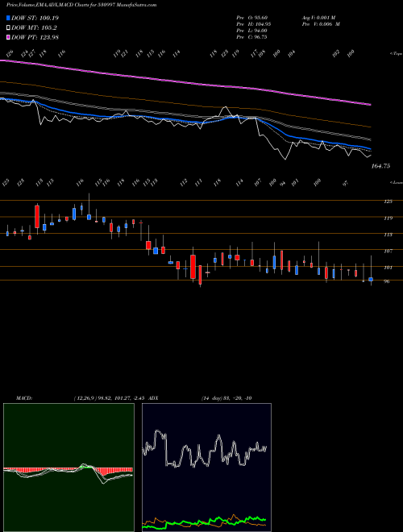403x532 pixels.
Task: Click the 101 price axis label
Action: 388,268
